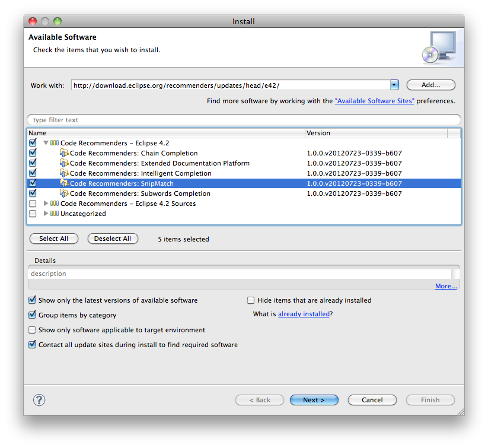Sort by the Name column header
Screen dimensions: 488x448
tap(166, 133)
